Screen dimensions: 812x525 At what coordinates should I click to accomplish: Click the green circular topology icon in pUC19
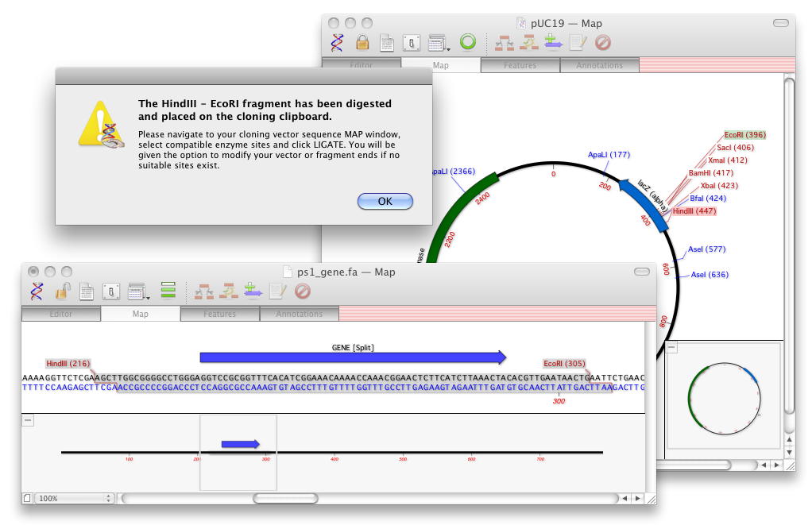click(x=468, y=42)
